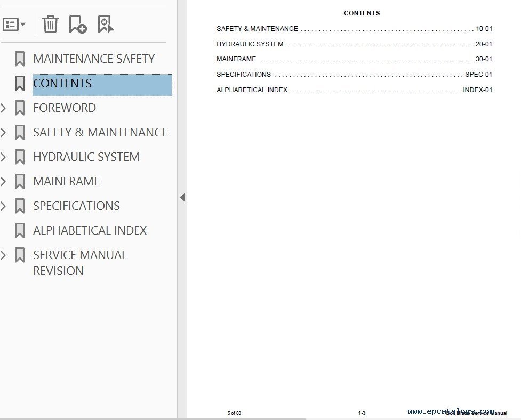Click the add new bookmark icon
Viewport: 521px width, 420px height.
[x=78, y=24]
